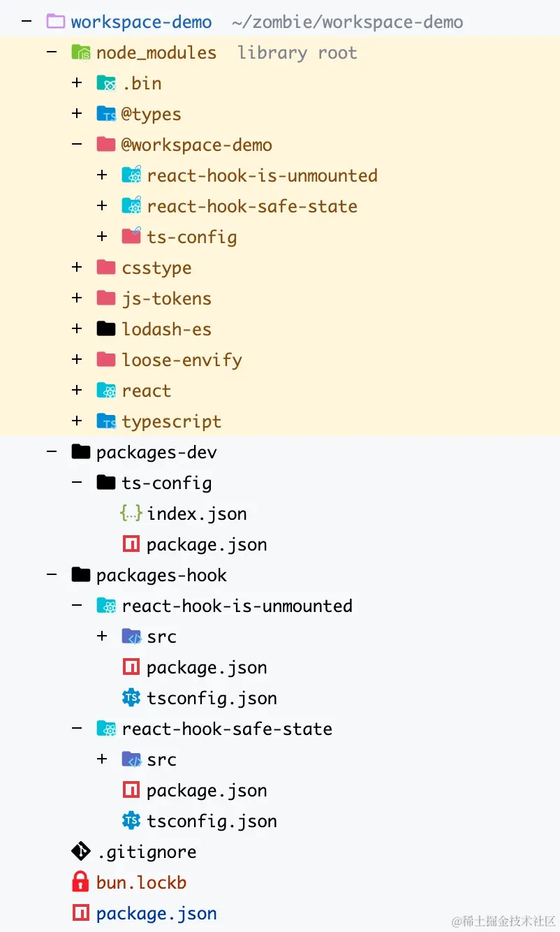
Task: Click the TS gear icon on tsconfig.json
Action: pos(131,697)
